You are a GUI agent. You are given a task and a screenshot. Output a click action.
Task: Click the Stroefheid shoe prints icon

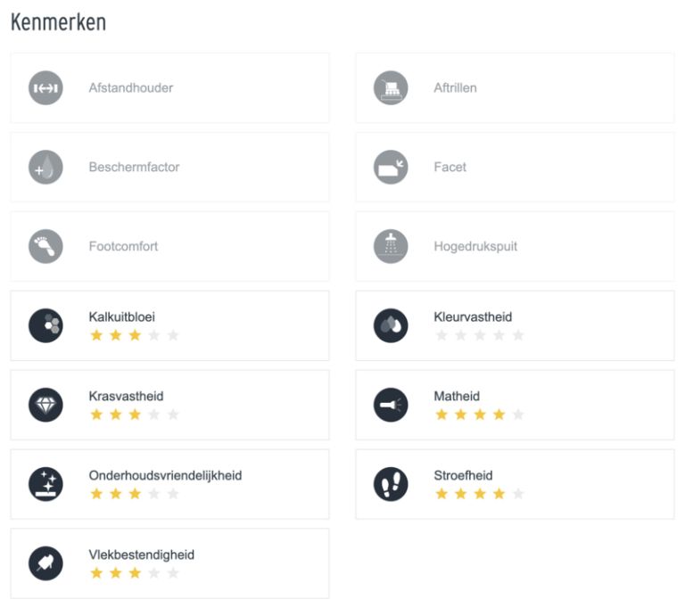[x=391, y=484]
